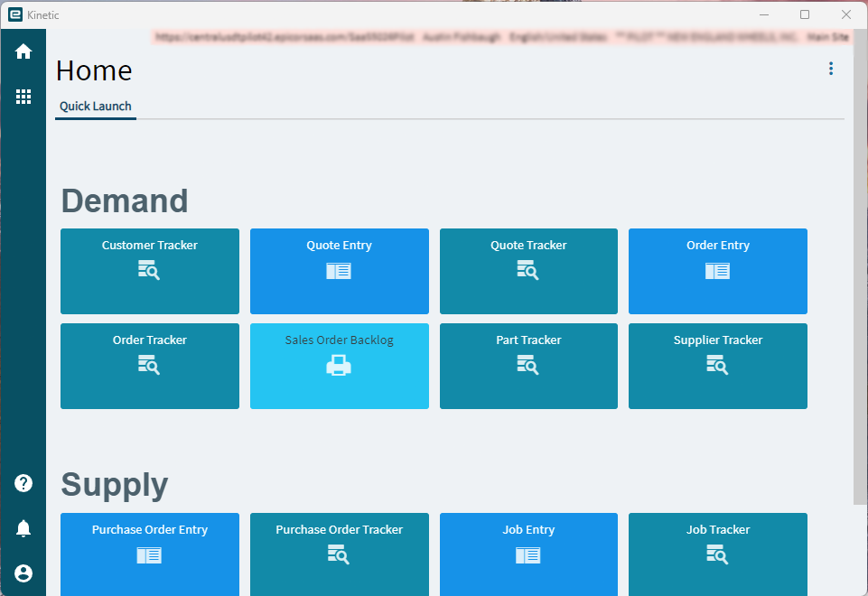The image size is (868, 596).
Task: Open the Supplier Tracker tile
Action: pyautogui.click(x=718, y=367)
